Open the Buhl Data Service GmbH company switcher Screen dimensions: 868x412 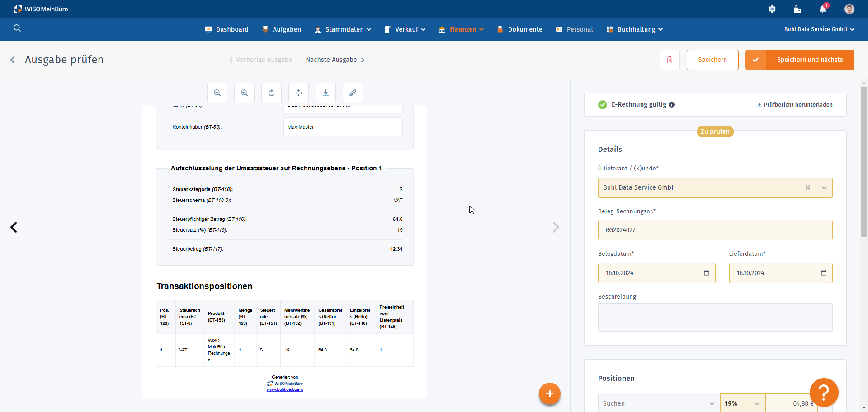[819, 29]
